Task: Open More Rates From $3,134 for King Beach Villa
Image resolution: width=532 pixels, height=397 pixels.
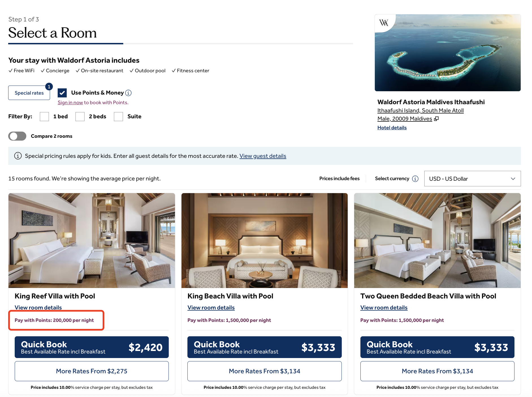Action: pos(264,371)
